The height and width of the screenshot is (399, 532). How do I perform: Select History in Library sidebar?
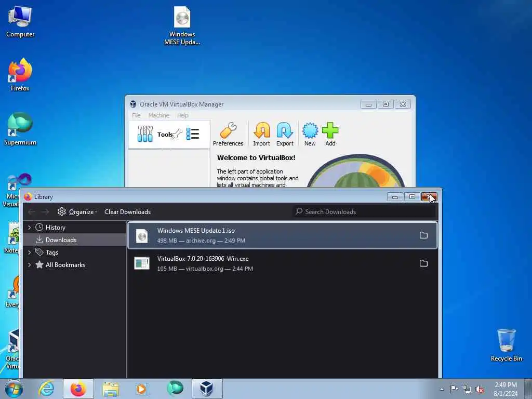(x=75, y=228)
